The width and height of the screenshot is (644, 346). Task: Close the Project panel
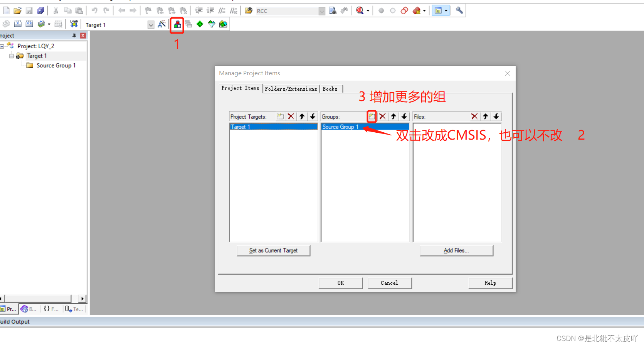click(83, 35)
